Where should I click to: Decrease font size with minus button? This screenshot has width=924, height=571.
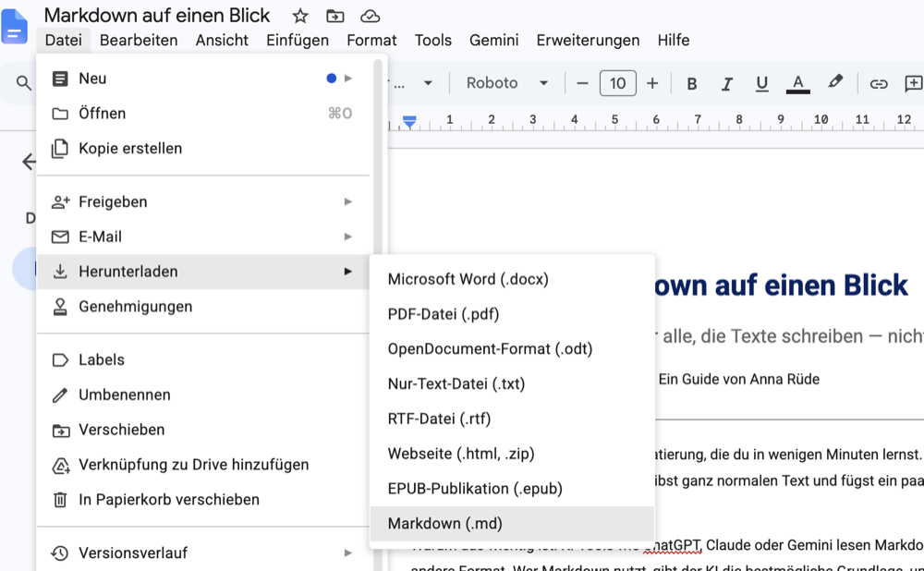click(582, 84)
